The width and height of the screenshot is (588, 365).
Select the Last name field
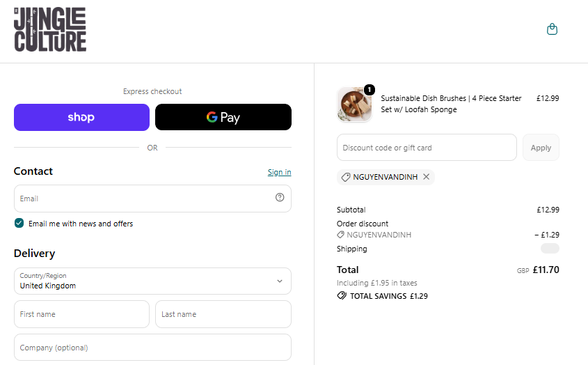coord(223,314)
